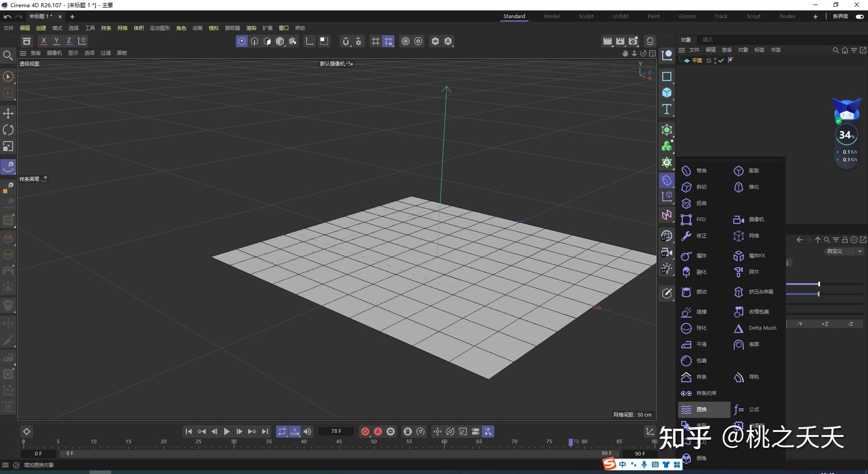868x474 pixels.
Task: Open the viewport 摄像机 camera menu
Action: 54,52
